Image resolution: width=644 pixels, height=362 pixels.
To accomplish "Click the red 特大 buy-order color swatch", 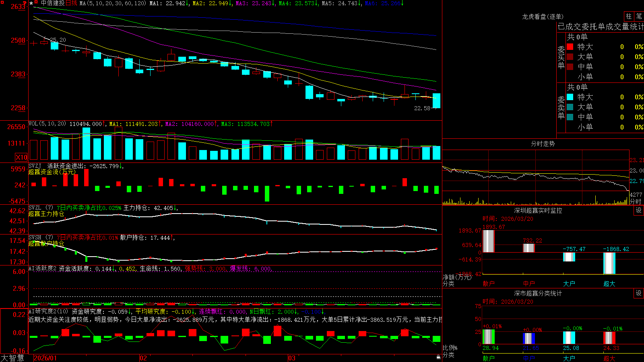I will tap(570, 47).
